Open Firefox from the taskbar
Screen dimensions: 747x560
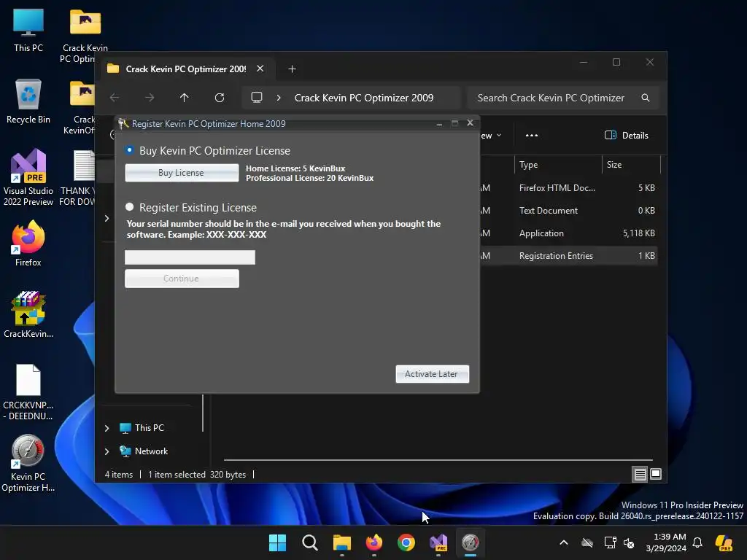[x=374, y=542]
